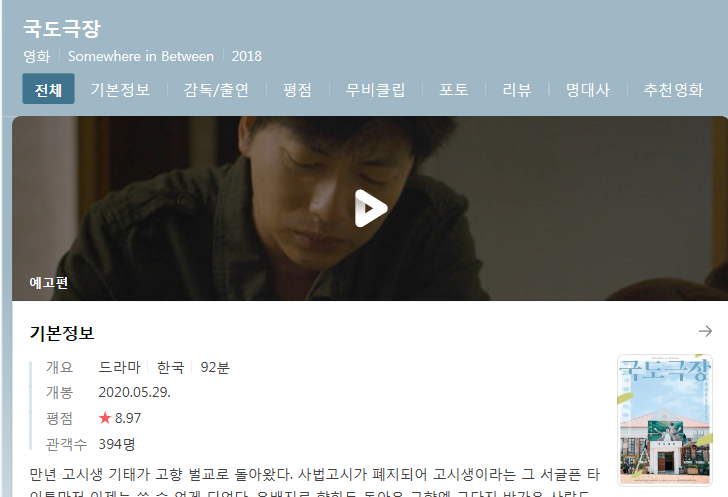Click the 국도극장 movie title

click(62, 28)
